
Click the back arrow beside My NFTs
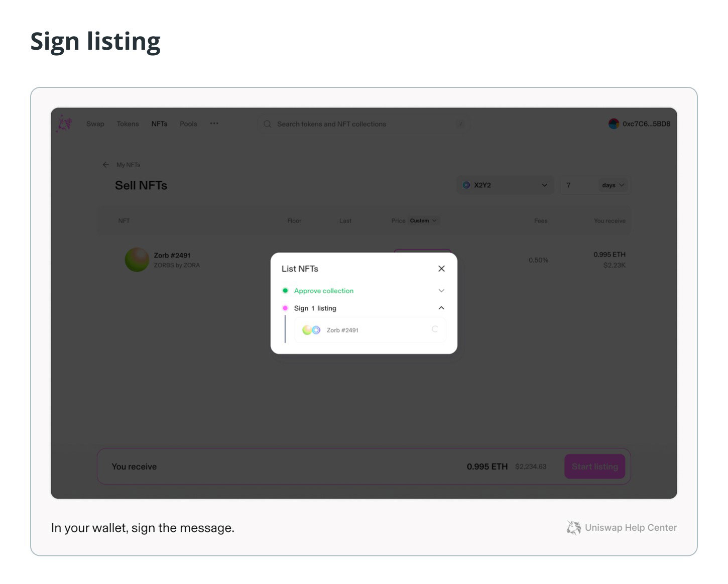pos(105,165)
